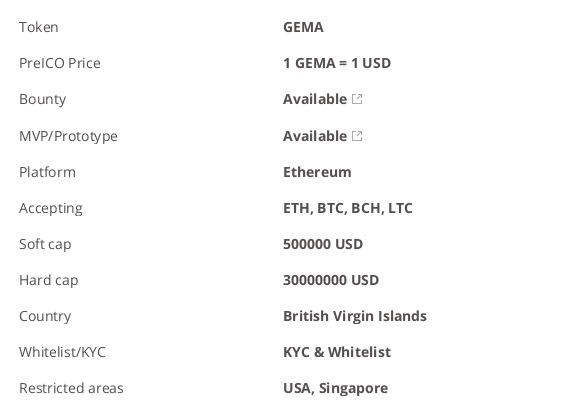Click the KYC & Whitelist value
This screenshot has height=416, width=565.
tap(337, 352)
